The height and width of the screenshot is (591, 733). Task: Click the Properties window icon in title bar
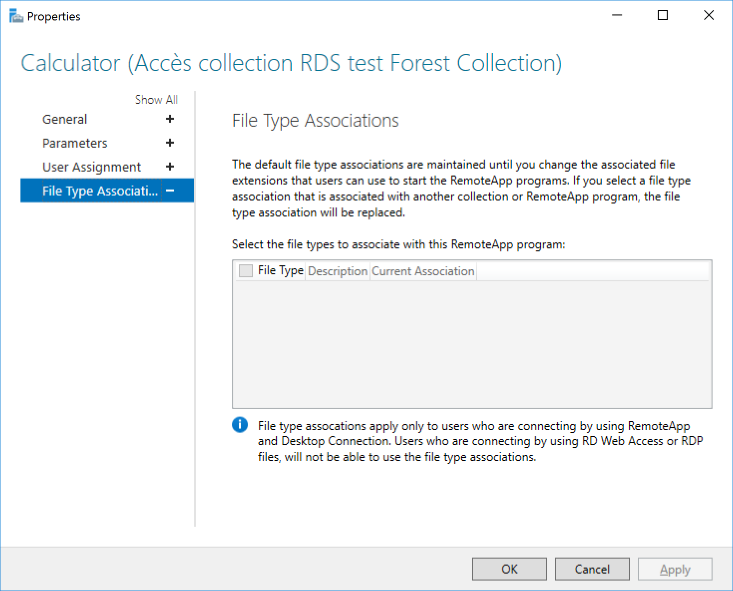tap(15, 16)
